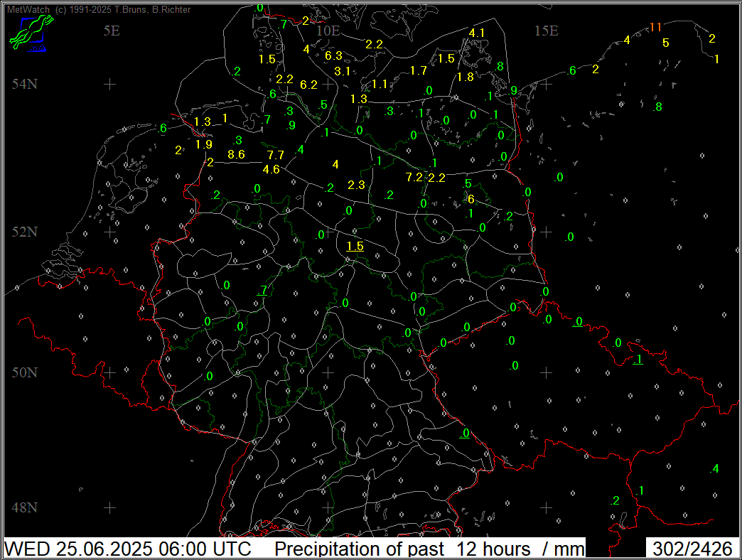Click the '6.2' precipitation value
This screenshot has width=742, height=560.
(x=308, y=85)
